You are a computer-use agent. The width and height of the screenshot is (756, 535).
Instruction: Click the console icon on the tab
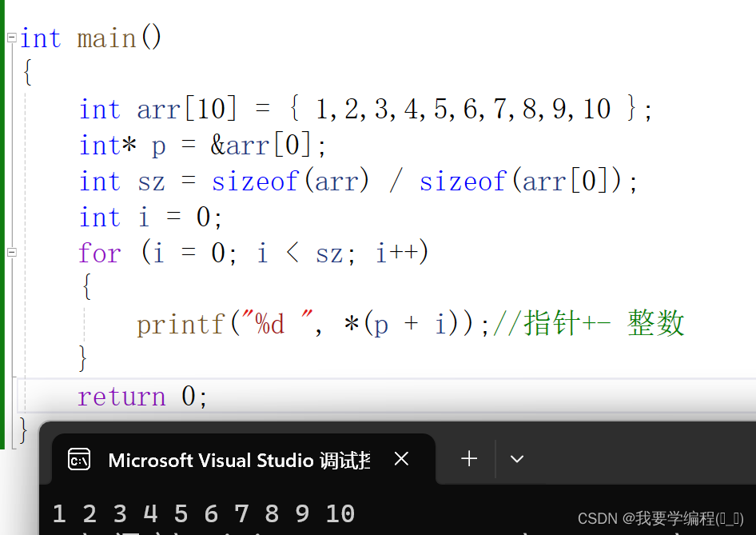click(x=80, y=459)
